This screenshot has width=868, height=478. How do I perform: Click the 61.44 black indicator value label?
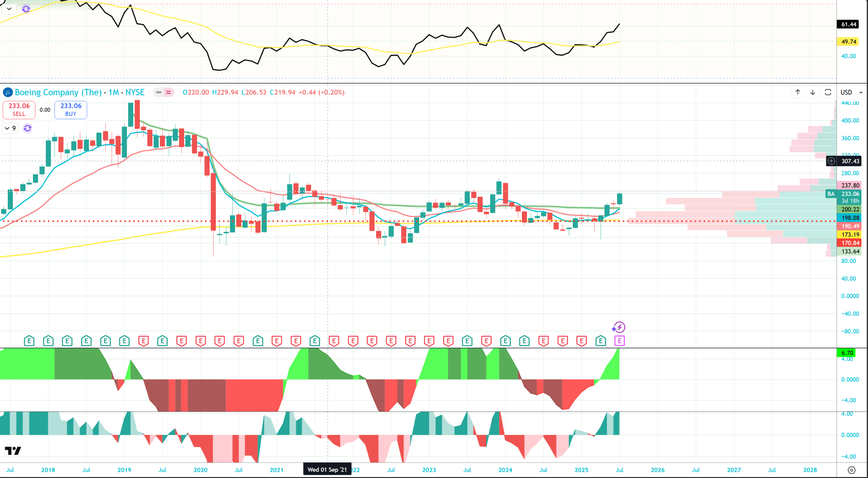point(849,24)
